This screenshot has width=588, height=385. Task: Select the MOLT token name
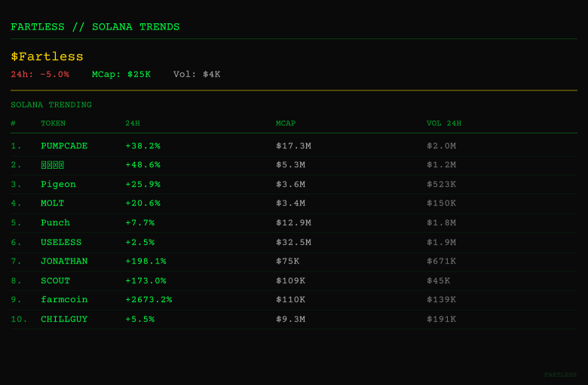click(x=53, y=203)
